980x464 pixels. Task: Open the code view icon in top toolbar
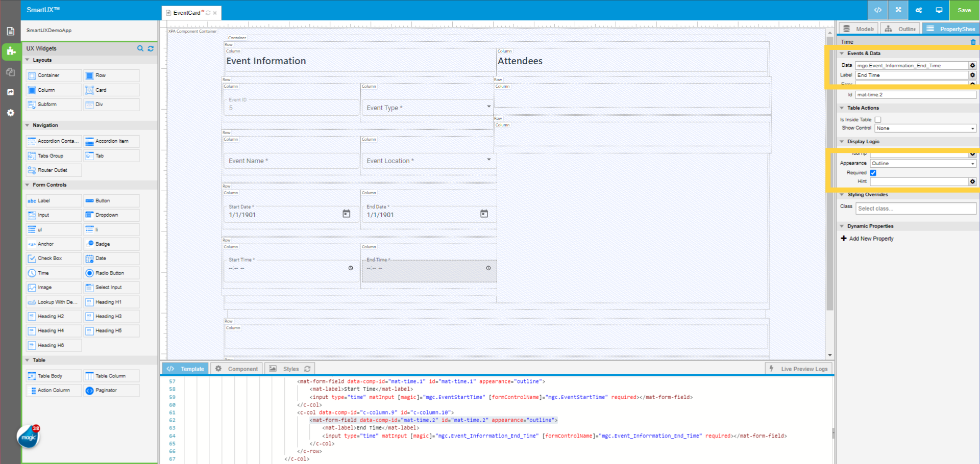(x=878, y=10)
